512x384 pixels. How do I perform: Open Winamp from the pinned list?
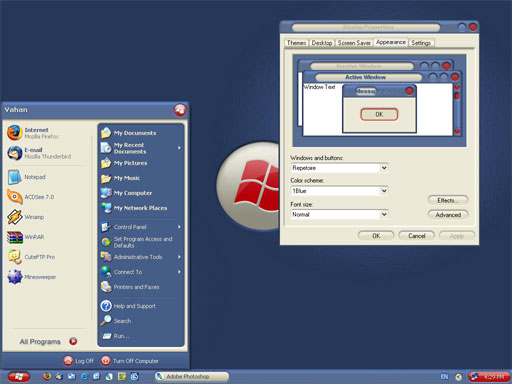26,217
